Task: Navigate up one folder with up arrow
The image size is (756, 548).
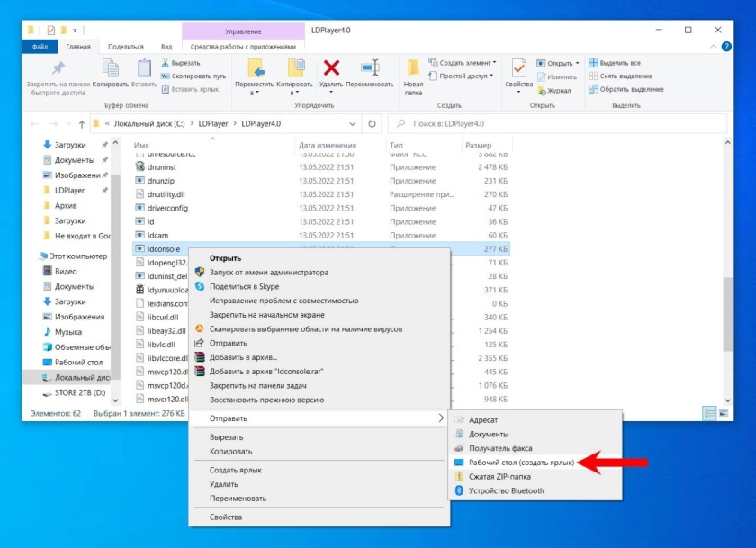Action: [82, 123]
